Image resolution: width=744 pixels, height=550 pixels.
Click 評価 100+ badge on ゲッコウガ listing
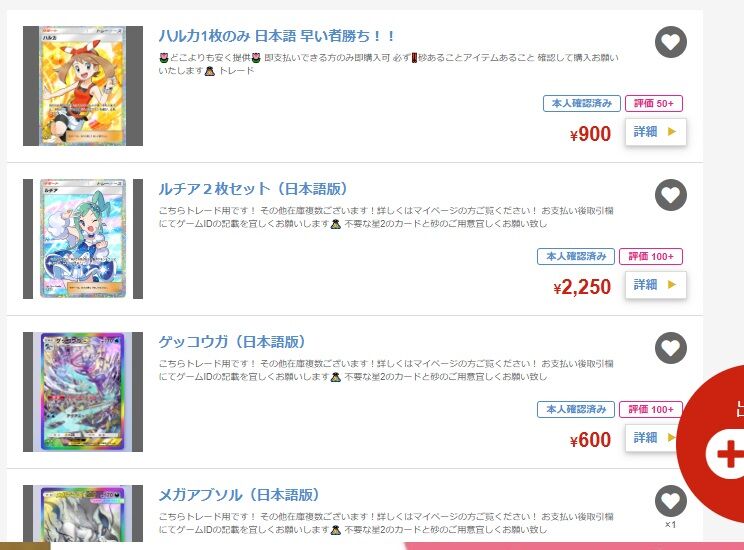651,409
